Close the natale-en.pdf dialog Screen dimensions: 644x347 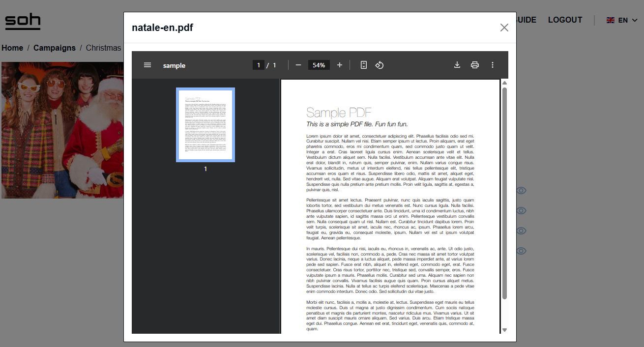coord(504,28)
